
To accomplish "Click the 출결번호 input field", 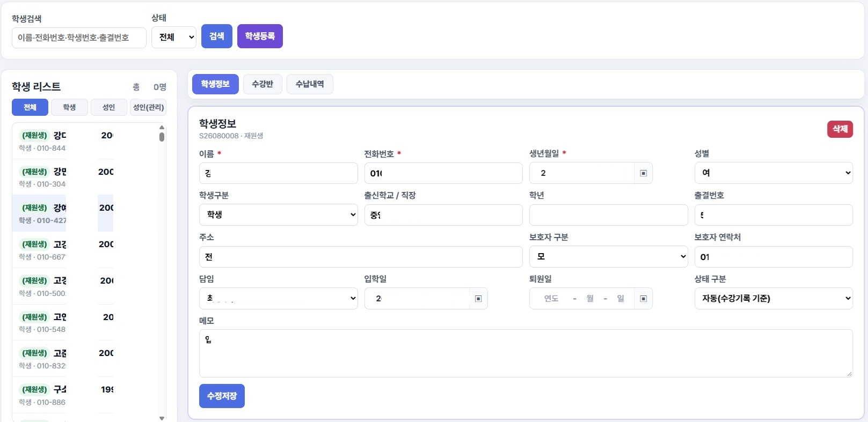I will 774,215.
